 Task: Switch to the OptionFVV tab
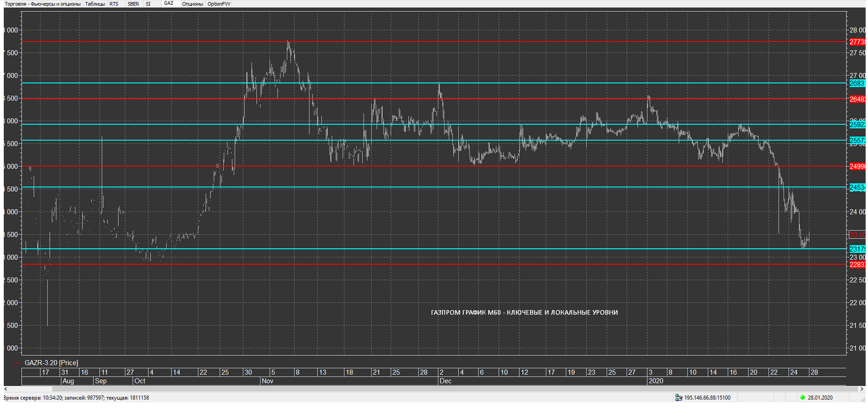pos(219,4)
